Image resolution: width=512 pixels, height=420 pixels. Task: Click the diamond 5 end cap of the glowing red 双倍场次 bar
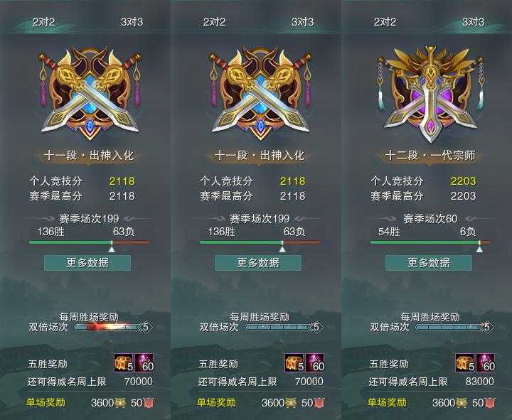point(146,327)
